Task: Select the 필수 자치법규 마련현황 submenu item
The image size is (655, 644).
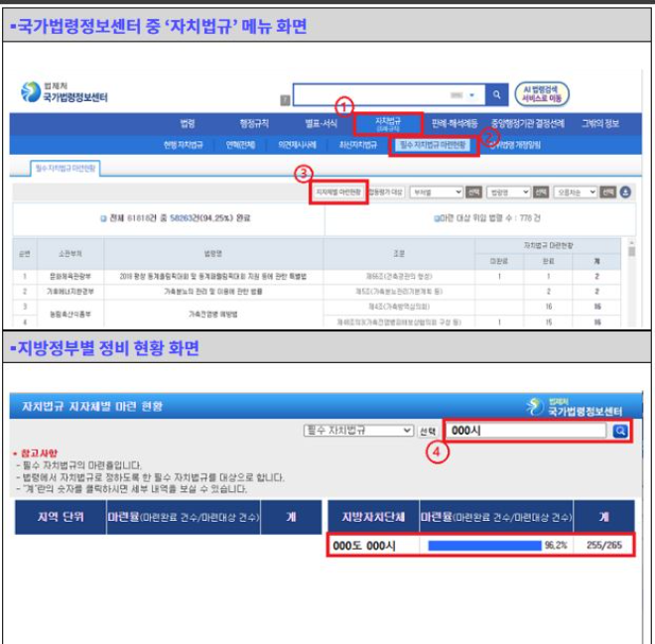Action: click(433, 145)
